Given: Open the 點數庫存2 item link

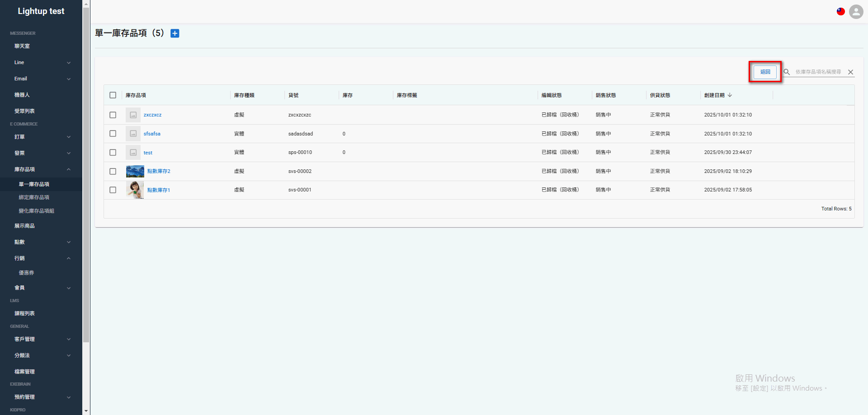Looking at the screenshot, I should point(159,171).
